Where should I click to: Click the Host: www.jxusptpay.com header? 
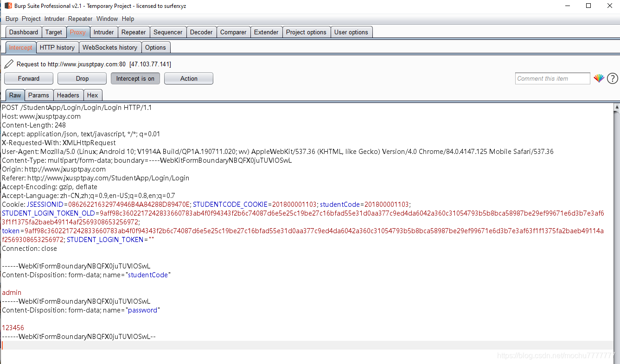point(41,116)
